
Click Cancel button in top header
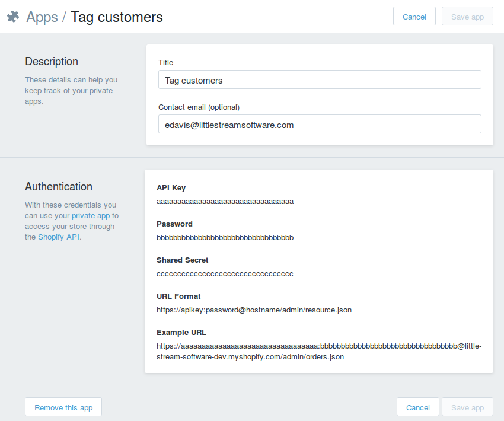coord(414,17)
